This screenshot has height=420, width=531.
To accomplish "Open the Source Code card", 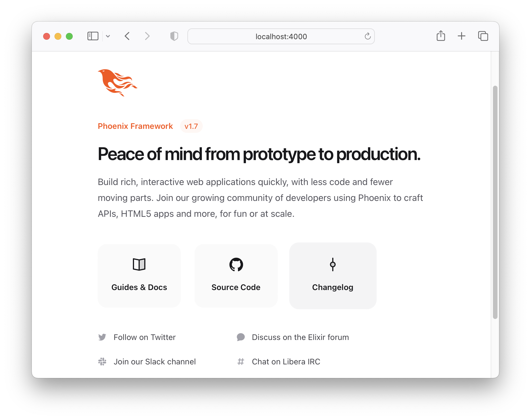I will pos(236,276).
